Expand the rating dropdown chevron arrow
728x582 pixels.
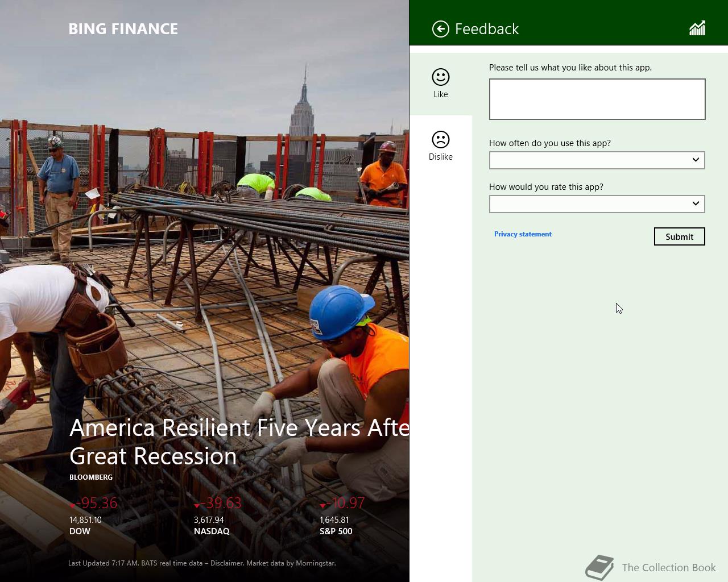[695, 203]
